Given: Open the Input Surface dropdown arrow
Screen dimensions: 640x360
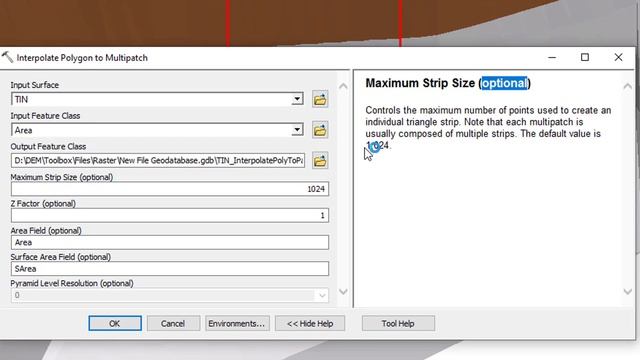Looking at the screenshot, I should coord(297,99).
